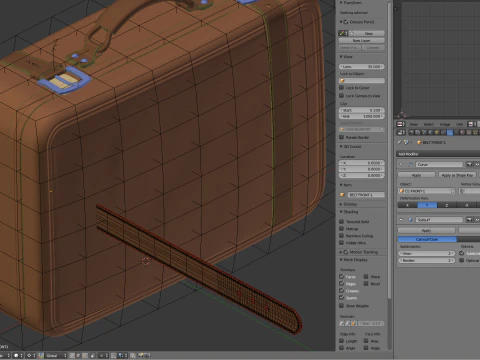
Task: Uncheck the Seams overlay checkbox
Action: click(341, 297)
